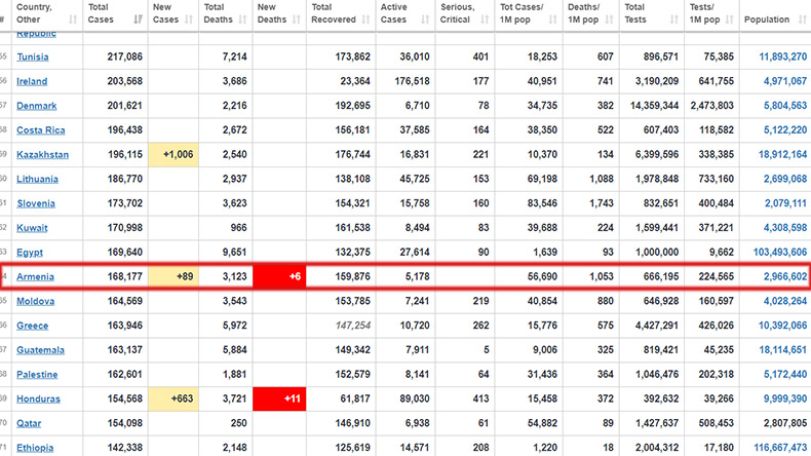Click Kazakhstan's yellow +1,006 new cases cell
This screenshot has width=811, height=456.
pos(173,155)
